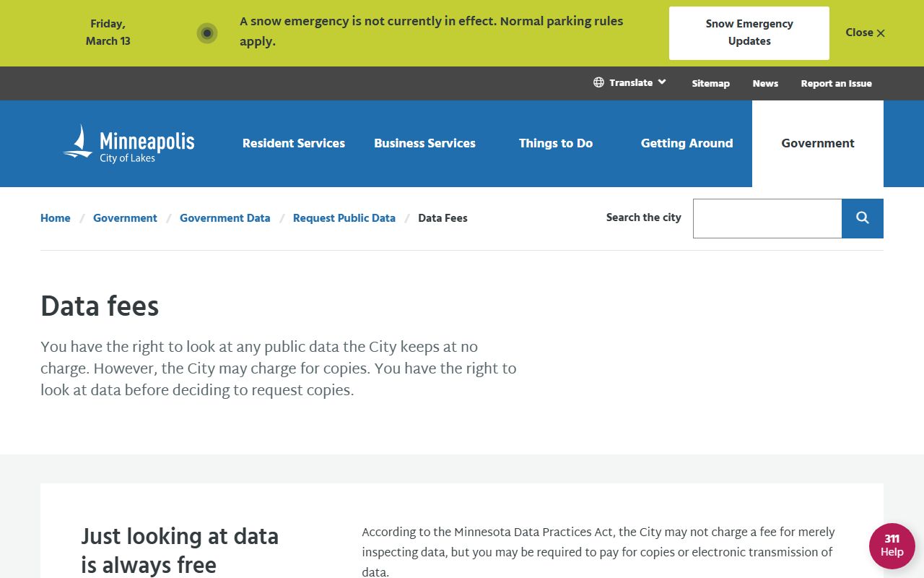The width and height of the screenshot is (924, 578).
Task: Click the Friday, March 13 date text
Action: pos(108,33)
